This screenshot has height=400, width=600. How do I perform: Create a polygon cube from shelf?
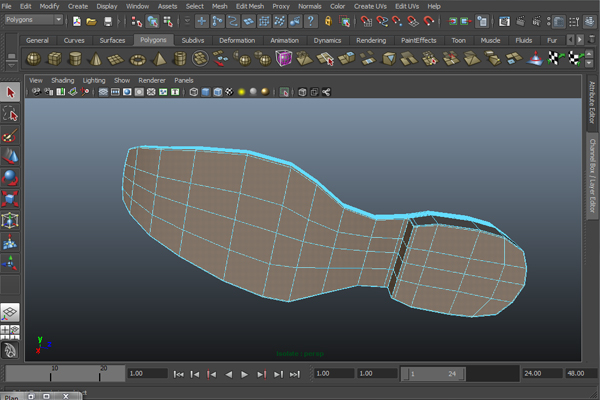click(54, 59)
